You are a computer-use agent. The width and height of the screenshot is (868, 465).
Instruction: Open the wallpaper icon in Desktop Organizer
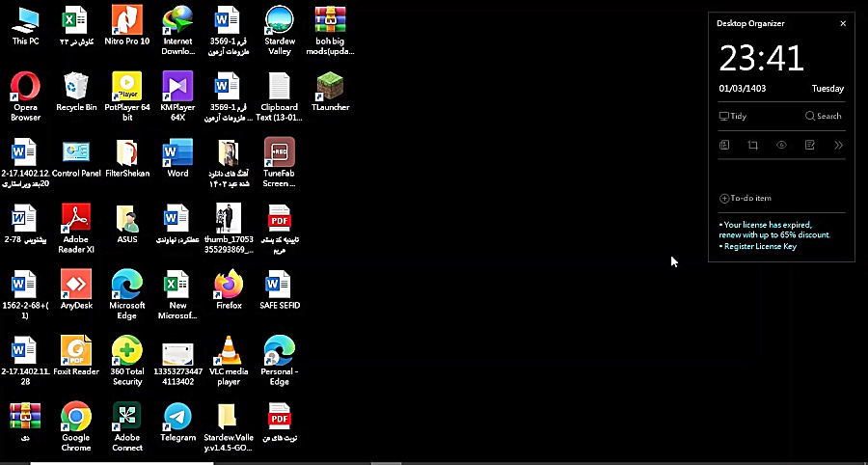click(x=724, y=145)
